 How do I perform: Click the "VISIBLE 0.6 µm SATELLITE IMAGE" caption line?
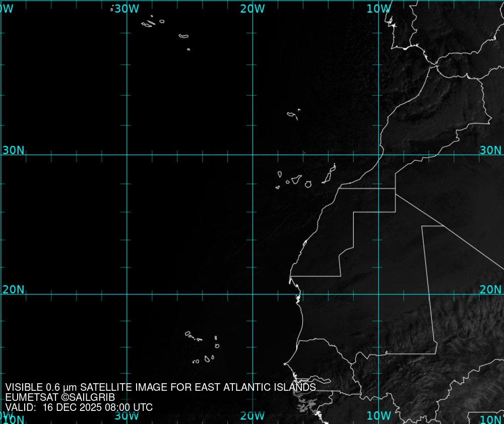[160, 387]
